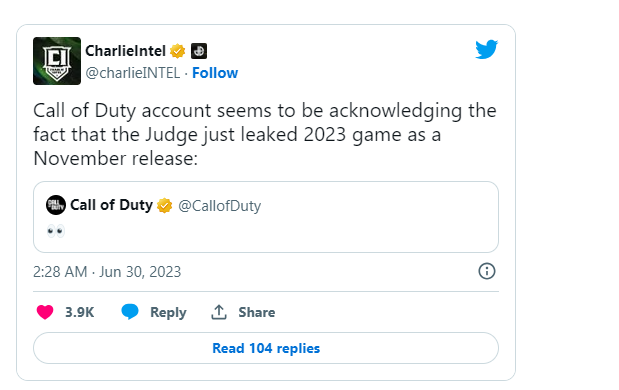Click the Reply label
Viewport: 619px width, 390px height.
[168, 312]
